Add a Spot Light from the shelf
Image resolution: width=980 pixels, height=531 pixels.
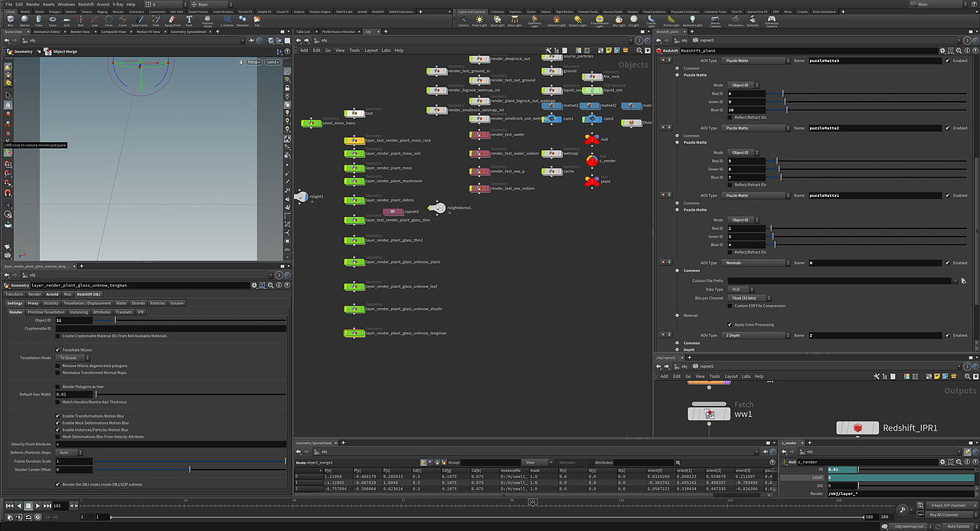click(498, 20)
